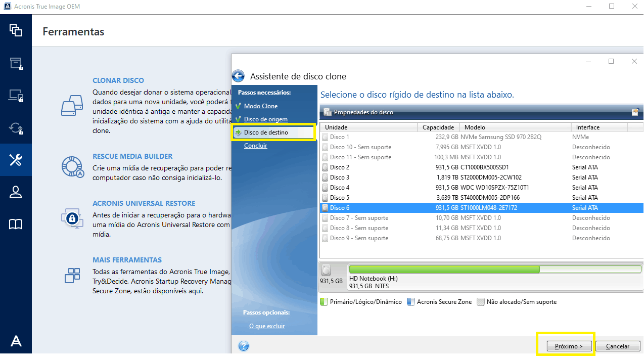Click the Clonar Disco drives icon
644x358 pixels.
[x=72, y=105]
